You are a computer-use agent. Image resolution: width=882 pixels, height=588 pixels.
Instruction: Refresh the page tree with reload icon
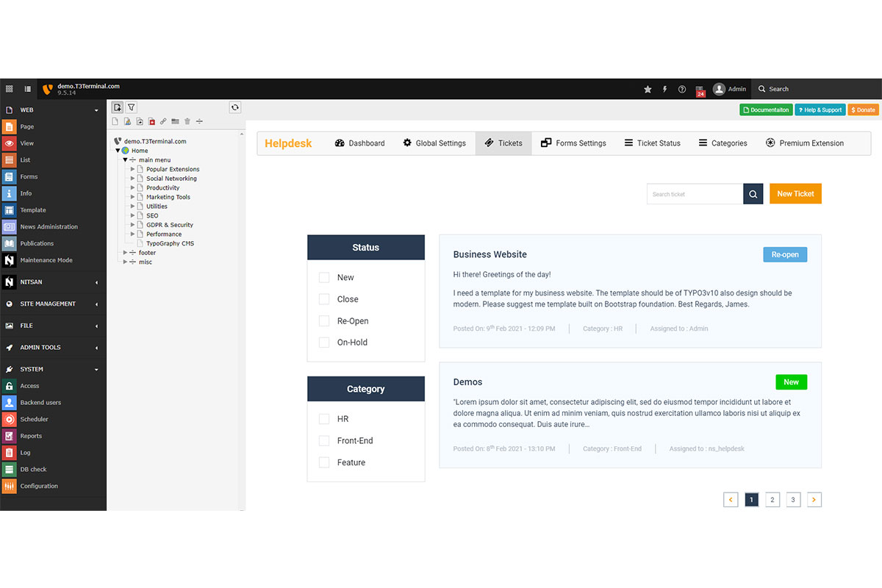pyautogui.click(x=235, y=107)
